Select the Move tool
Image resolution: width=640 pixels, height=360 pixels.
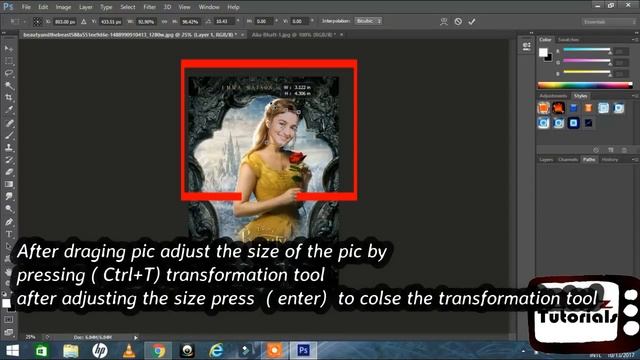click(x=9, y=49)
